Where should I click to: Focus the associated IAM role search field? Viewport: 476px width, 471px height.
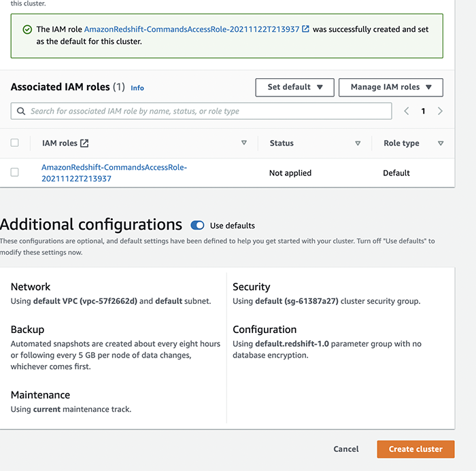tap(207, 111)
